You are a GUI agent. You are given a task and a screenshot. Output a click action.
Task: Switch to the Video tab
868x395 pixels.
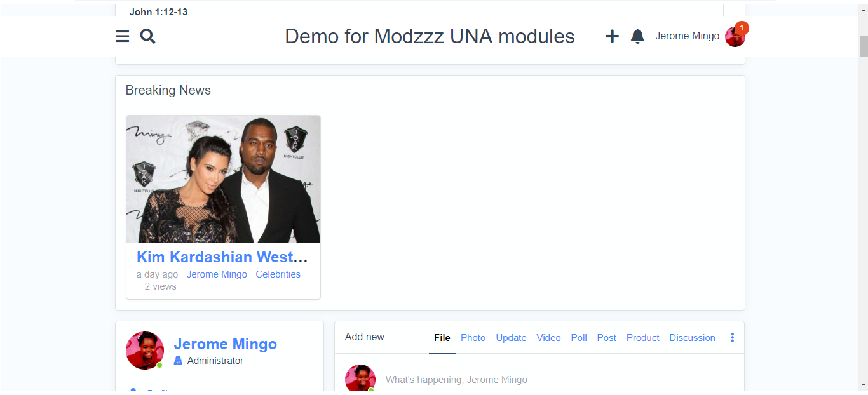click(x=548, y=338)
